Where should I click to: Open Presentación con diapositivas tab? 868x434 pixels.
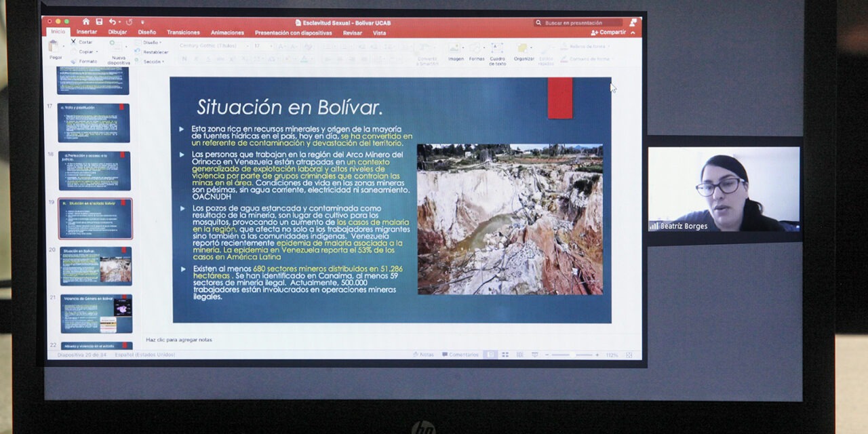(294, 33)
